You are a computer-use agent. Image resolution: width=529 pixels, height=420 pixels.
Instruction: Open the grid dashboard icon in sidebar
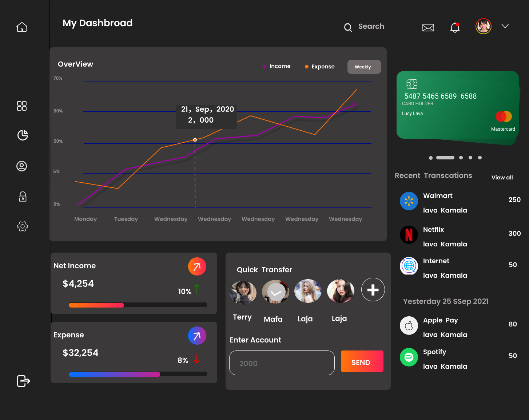[22, 106]
